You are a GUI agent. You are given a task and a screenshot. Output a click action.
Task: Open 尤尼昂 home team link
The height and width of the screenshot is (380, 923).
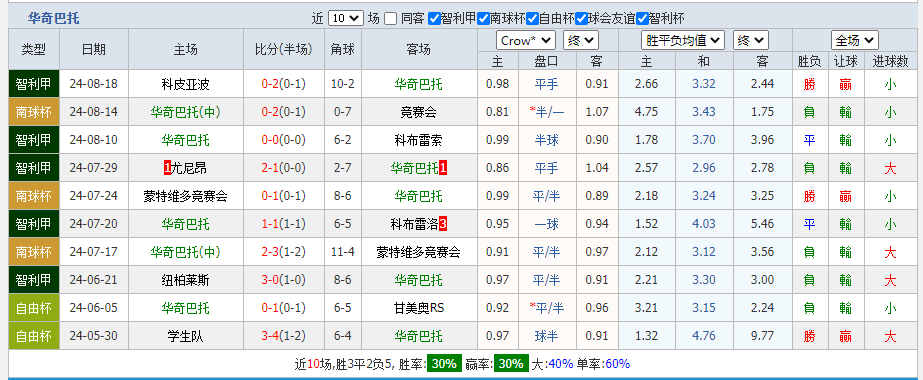[189, 168]
